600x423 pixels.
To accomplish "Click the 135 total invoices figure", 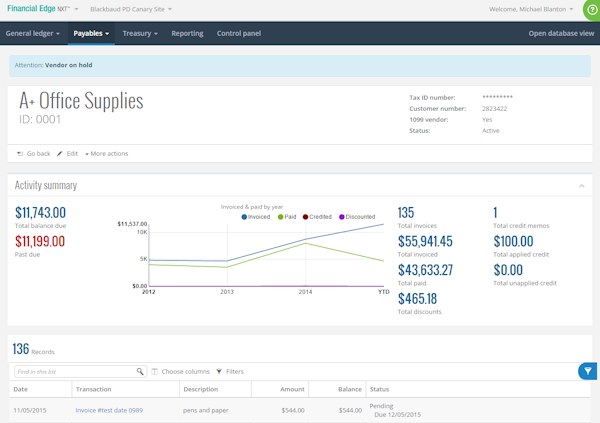I will (406, 212).
